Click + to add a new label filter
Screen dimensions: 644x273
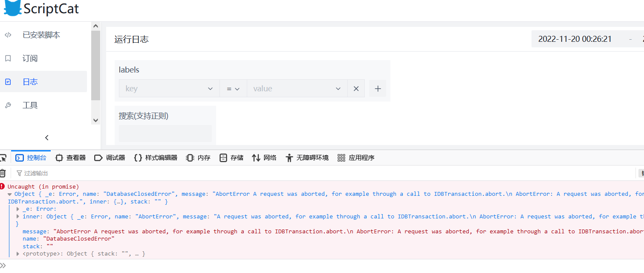(x=378, y=88)
